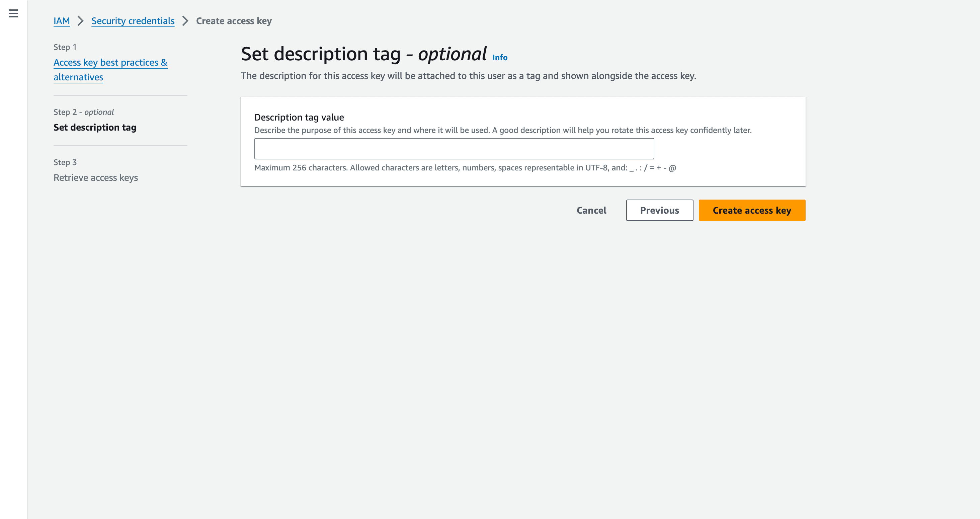
Task: Click the Step 1 label in the sidebar
Action: [65, 47]
